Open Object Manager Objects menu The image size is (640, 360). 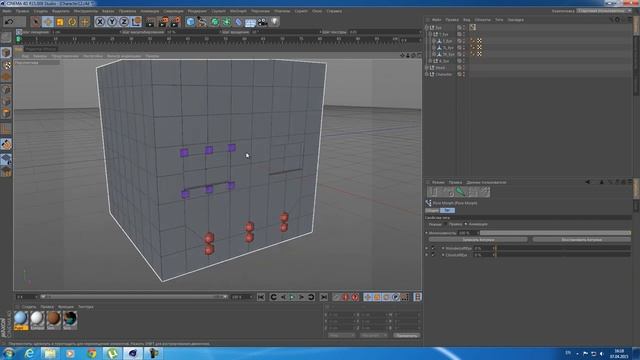482,20
